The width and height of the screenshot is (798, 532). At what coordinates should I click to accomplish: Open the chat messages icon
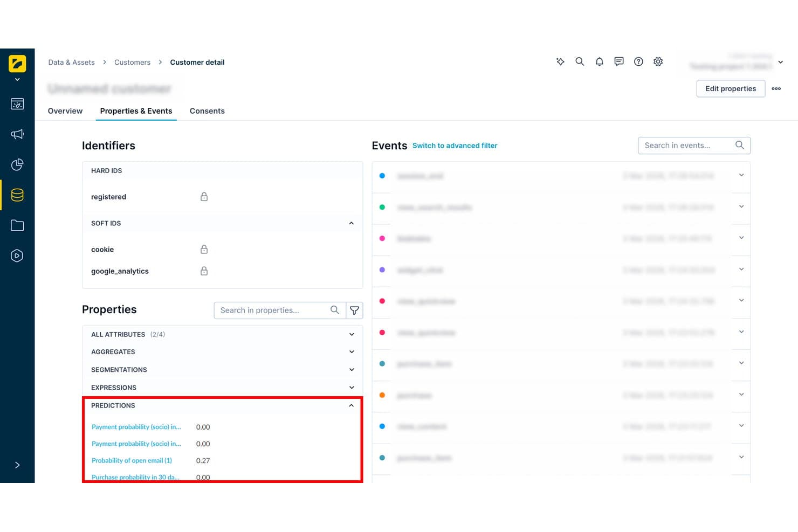619,62
